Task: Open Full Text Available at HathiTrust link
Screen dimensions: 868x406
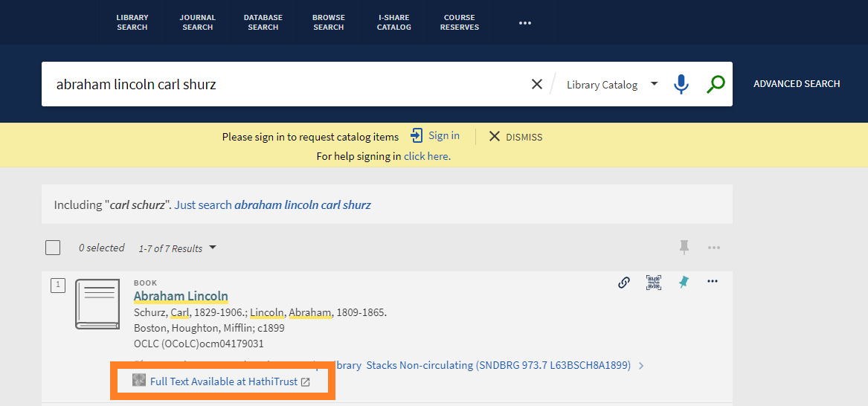Action: pyautogui.click(x=223, y=381)
